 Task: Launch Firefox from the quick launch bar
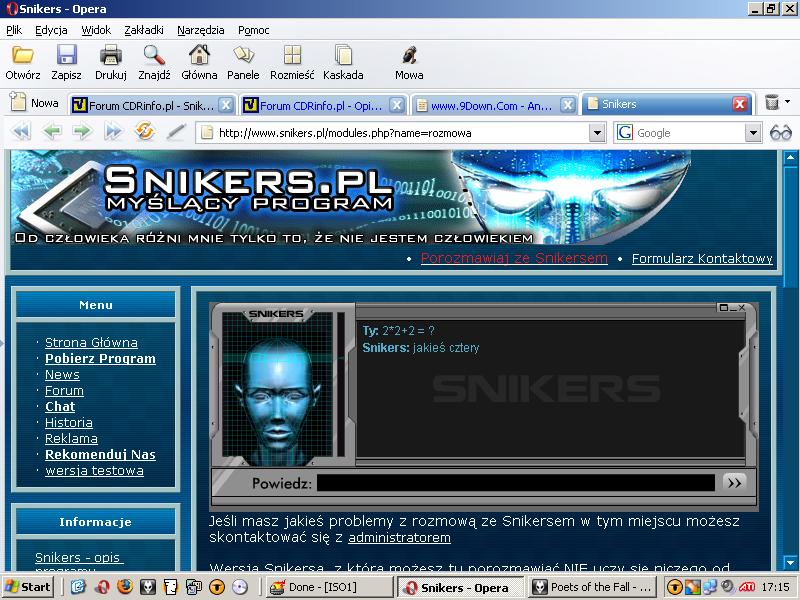[x=124, y=587]
